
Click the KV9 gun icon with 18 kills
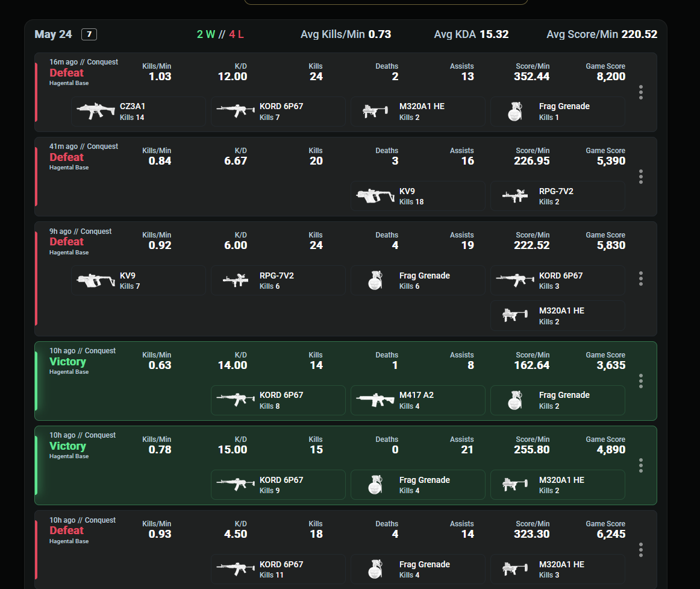click(x=375, y=196)
